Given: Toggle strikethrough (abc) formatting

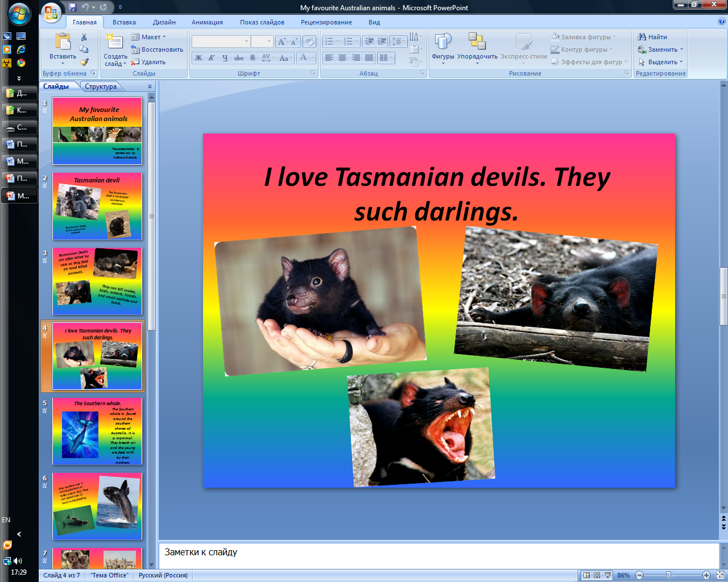Looking at the screenshot, I should [x=239, y=57].
